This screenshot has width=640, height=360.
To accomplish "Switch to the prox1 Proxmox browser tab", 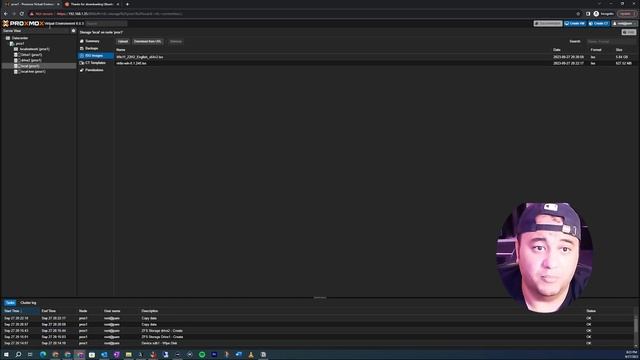I will coord(32,4).
